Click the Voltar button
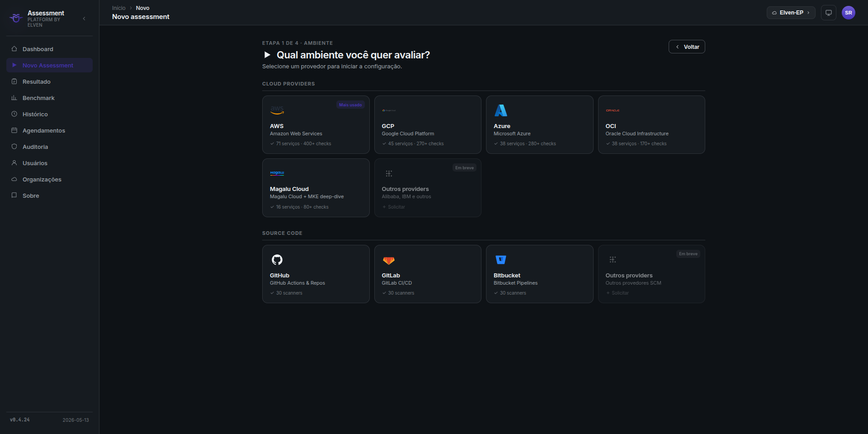868x434 pixels. (x=687, y=47)
